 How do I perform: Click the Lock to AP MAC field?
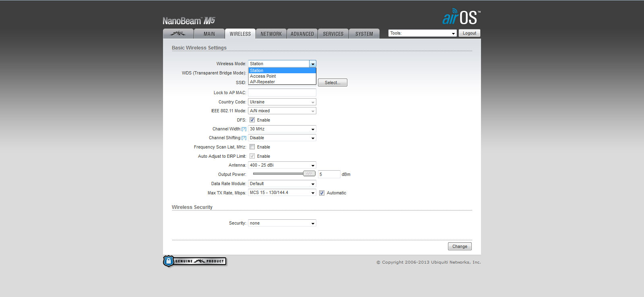pyautogui.click(x=282, y=93)
